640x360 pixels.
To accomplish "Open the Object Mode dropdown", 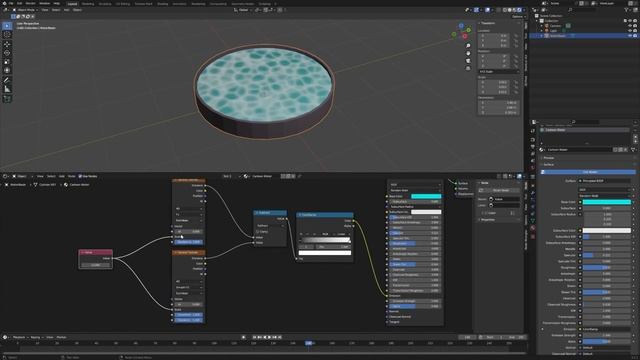I will [26, 10].
